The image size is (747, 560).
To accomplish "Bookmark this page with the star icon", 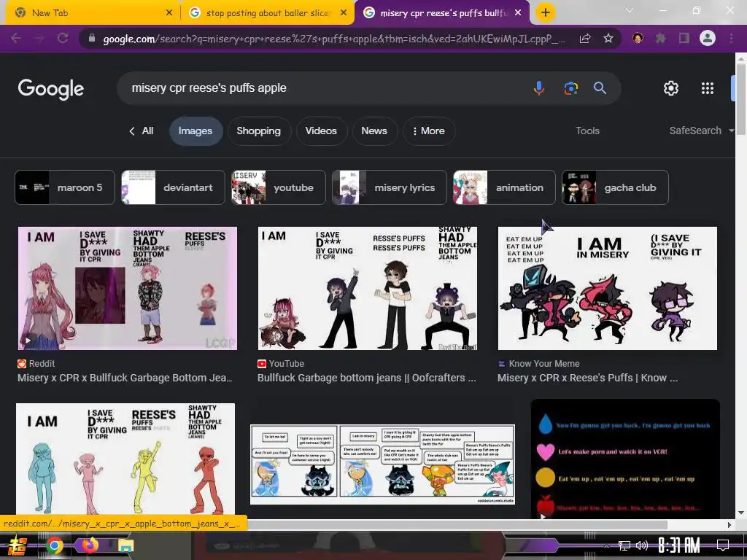I will 608,39.
